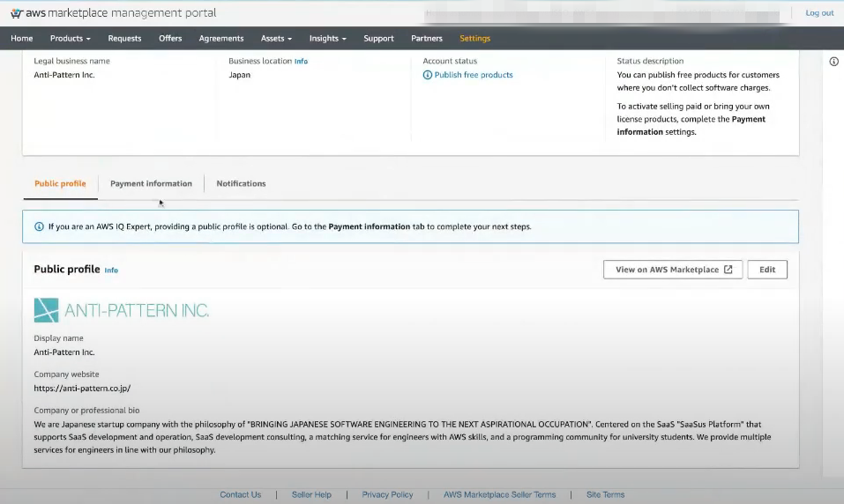Screen dimensions: 844x504
Task: Click the AWS Marketplace cart logo icon
Action: [17, 13]
